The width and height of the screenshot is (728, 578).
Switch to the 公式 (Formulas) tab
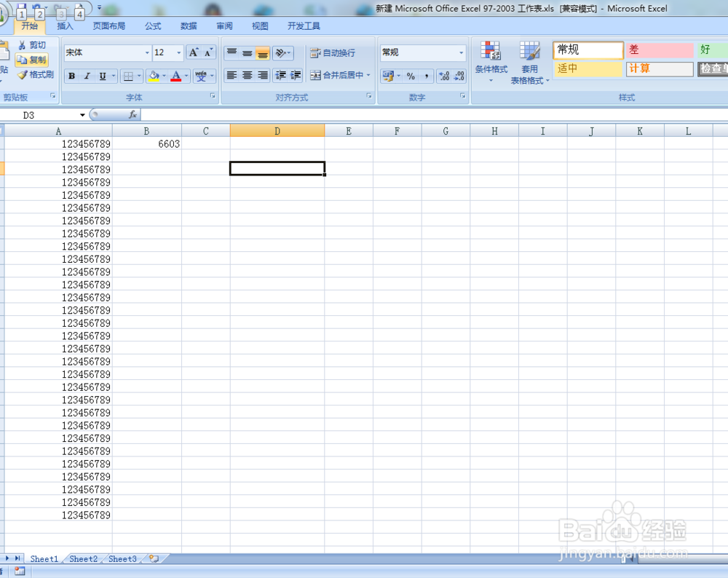[153, 26]
